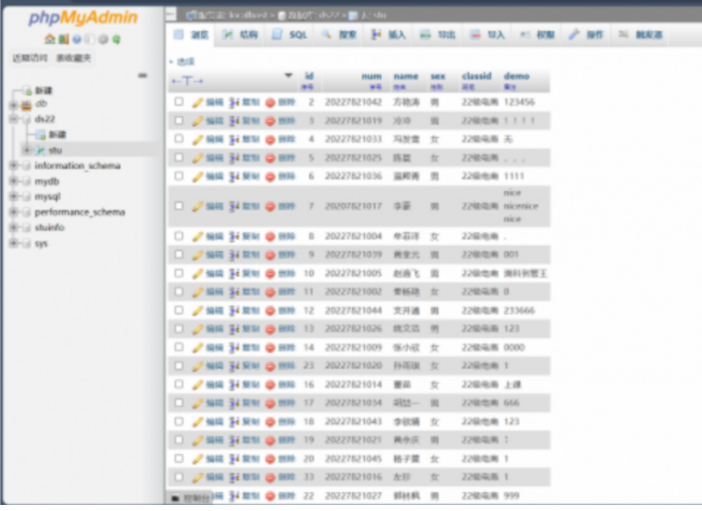Click the copy icon for row id 14
Viewport: 702px width, 511px height.
click(x=234, y=348)
